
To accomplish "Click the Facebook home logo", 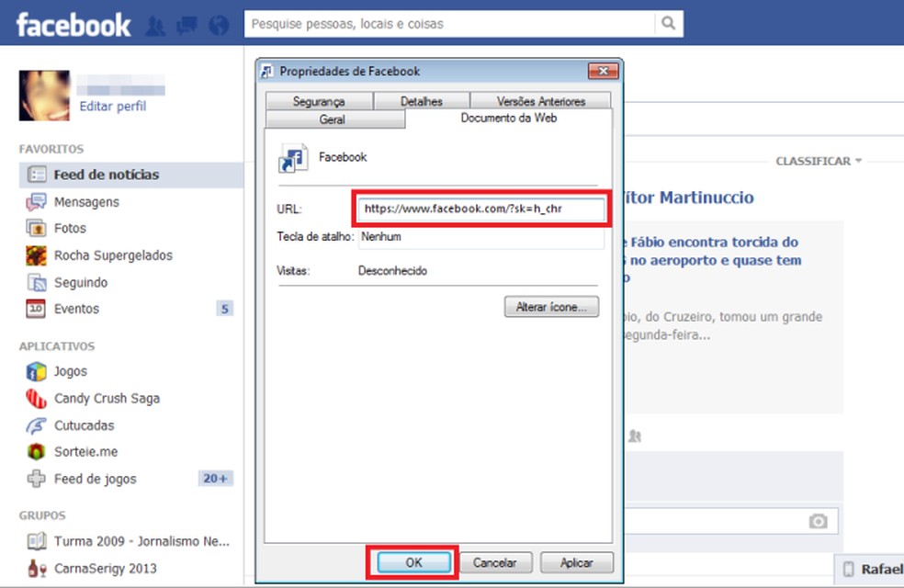I will (x=73, y=24).
